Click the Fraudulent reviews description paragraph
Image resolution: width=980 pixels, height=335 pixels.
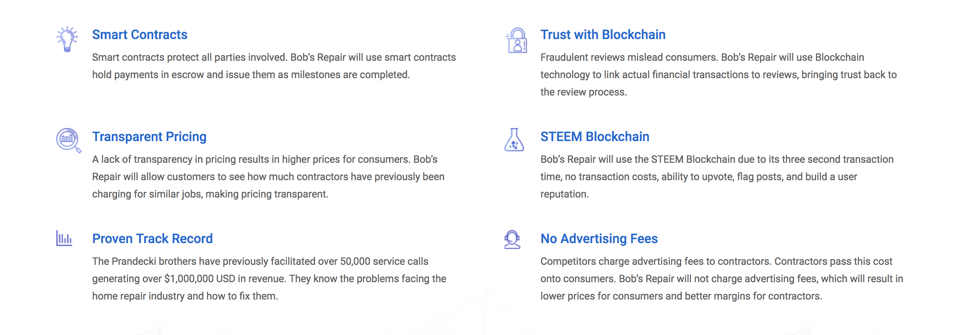tap(719, 75)
